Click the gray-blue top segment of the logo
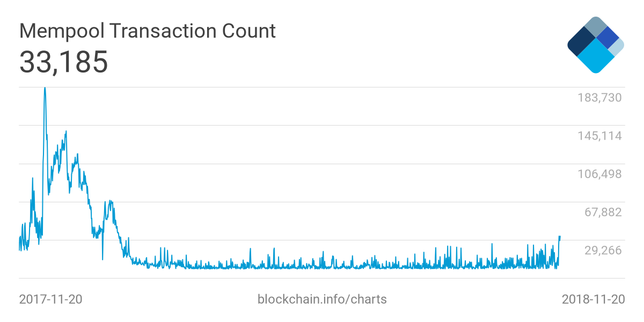Image resolution: width=644 pixels, height=322 pixels. point(595,26)
